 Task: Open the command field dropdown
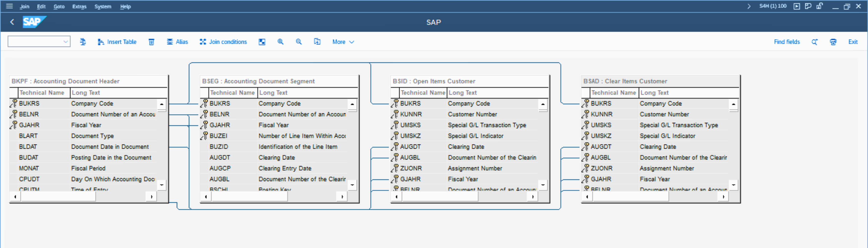tap(65, 42)
